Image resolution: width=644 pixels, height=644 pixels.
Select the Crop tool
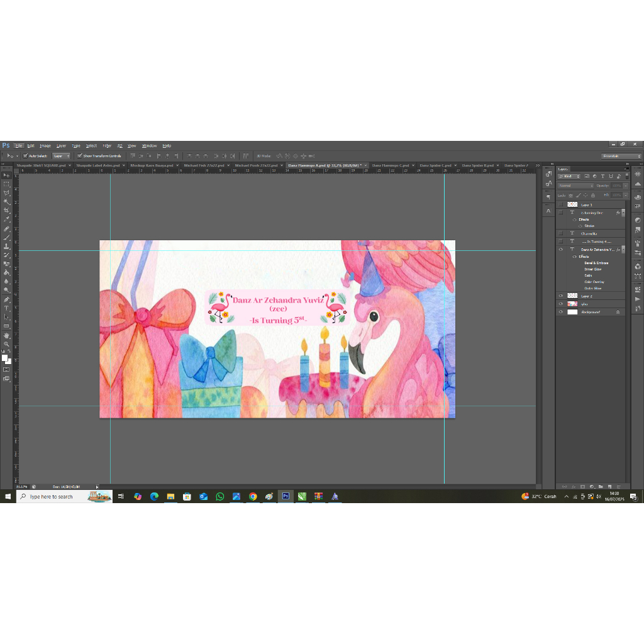[6, 211]
